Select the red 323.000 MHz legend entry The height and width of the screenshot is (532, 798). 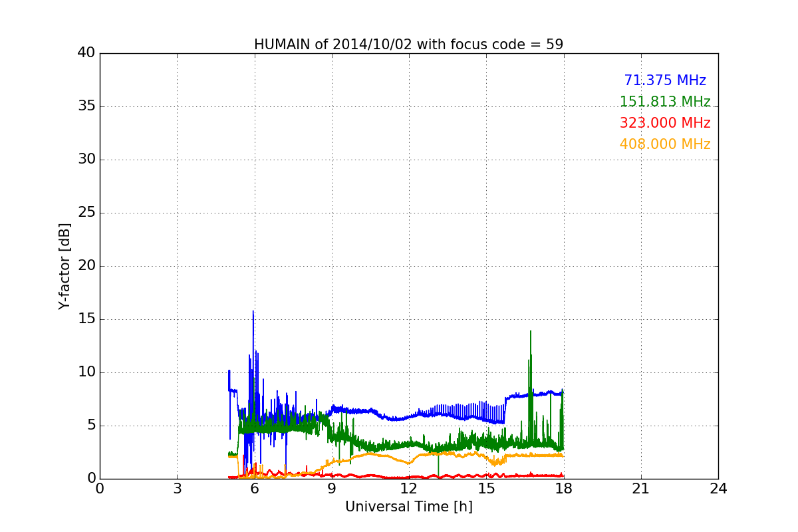(664, 123)
